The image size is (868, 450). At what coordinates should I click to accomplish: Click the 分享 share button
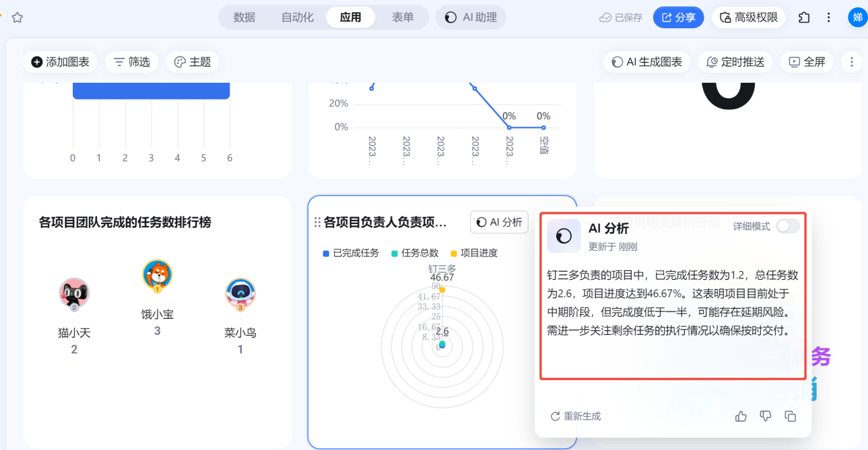click(679, 17)
